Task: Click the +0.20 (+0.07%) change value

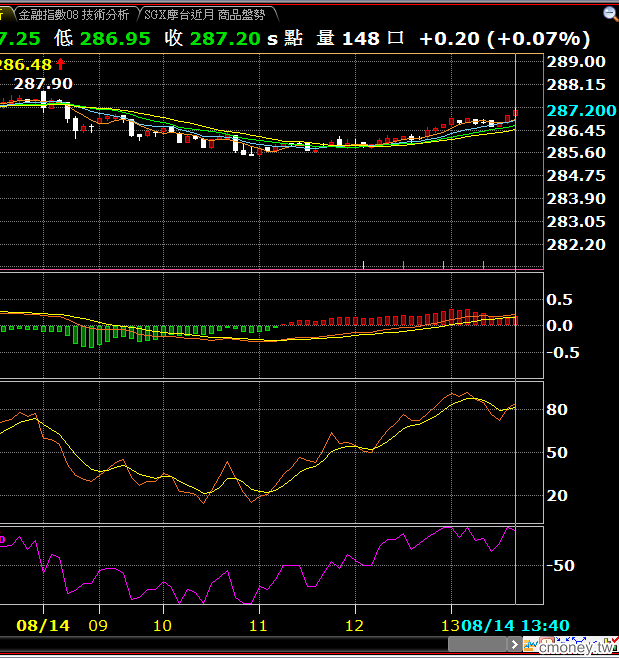Action: point(505,39)
